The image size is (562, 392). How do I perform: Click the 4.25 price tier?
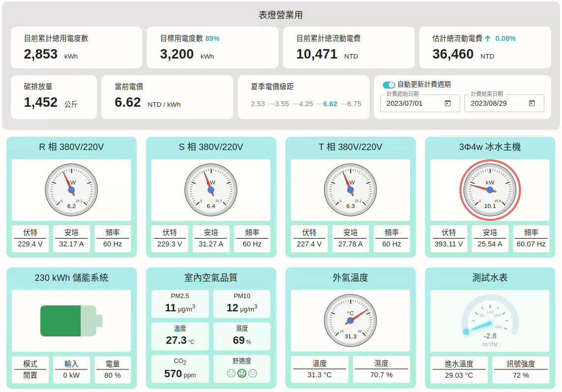click(306, 104)
